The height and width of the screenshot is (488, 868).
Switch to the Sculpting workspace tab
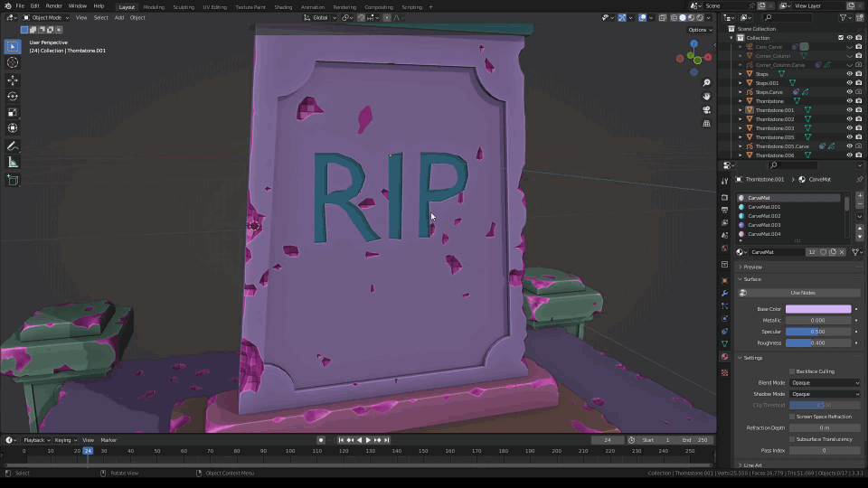[184, 6]
